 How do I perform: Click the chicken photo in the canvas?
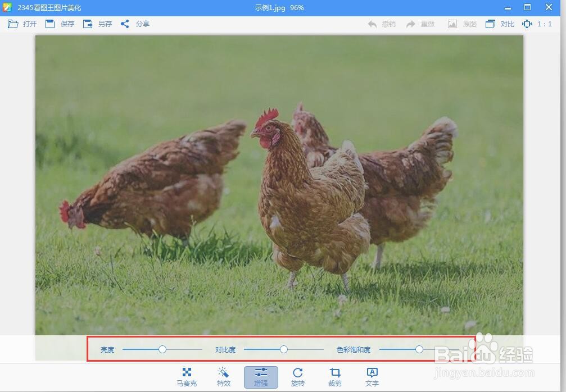coord(279,185)
